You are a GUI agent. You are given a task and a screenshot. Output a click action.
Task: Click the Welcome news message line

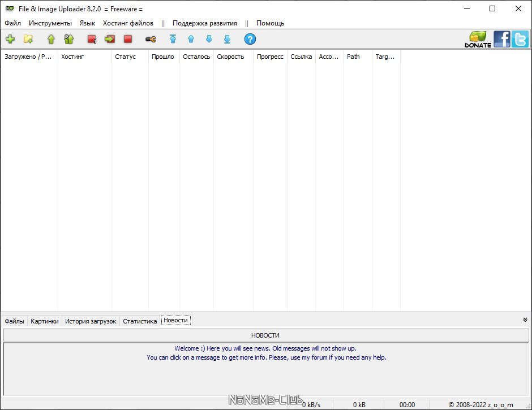click(265, 348)
